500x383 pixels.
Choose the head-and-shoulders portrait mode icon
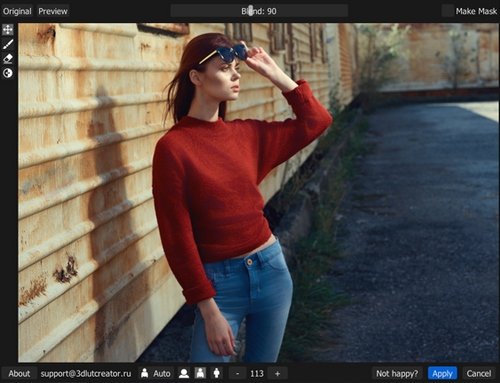click(184, 373)
